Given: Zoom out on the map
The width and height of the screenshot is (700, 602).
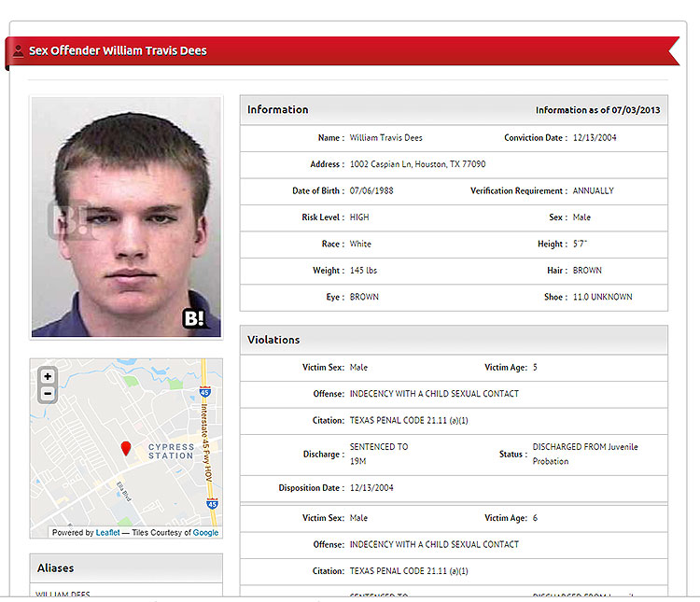Looking at the screenshot, I should 48,394.
